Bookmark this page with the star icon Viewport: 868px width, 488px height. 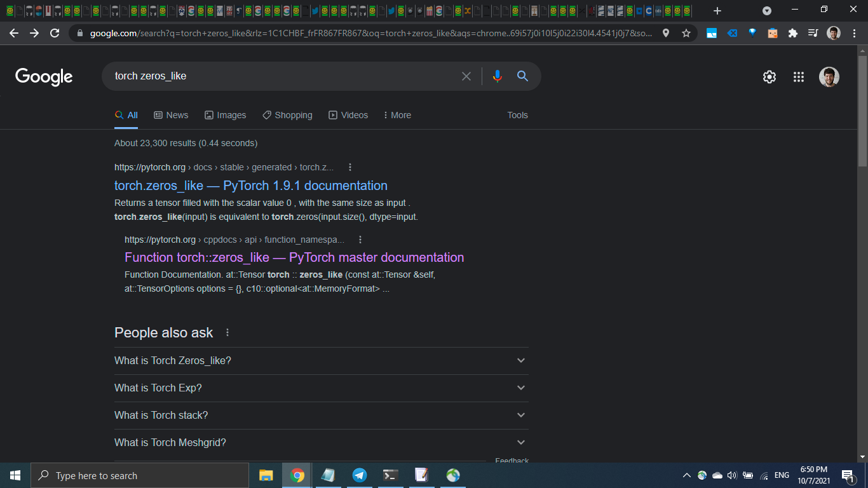tap(686, 33)
